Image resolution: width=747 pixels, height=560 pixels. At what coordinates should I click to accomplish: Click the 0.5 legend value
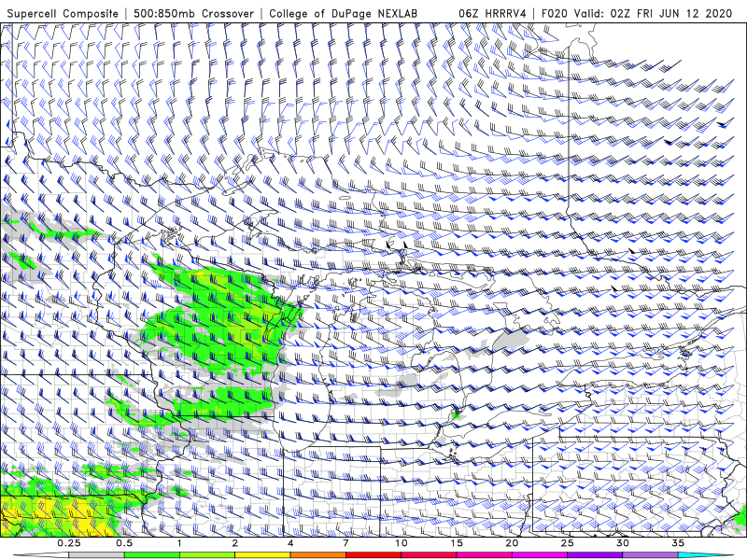point(124,543)
